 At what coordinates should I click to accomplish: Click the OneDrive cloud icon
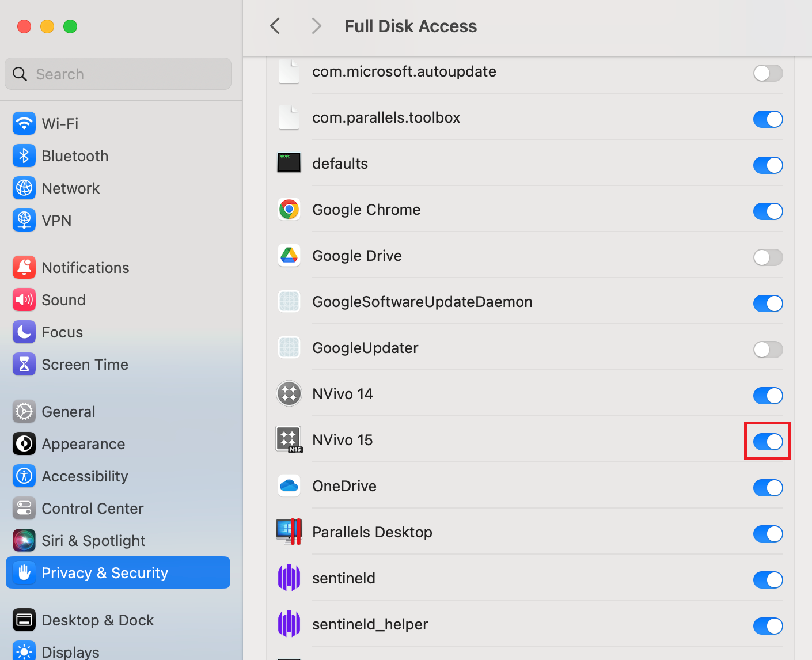pos(289,485)
